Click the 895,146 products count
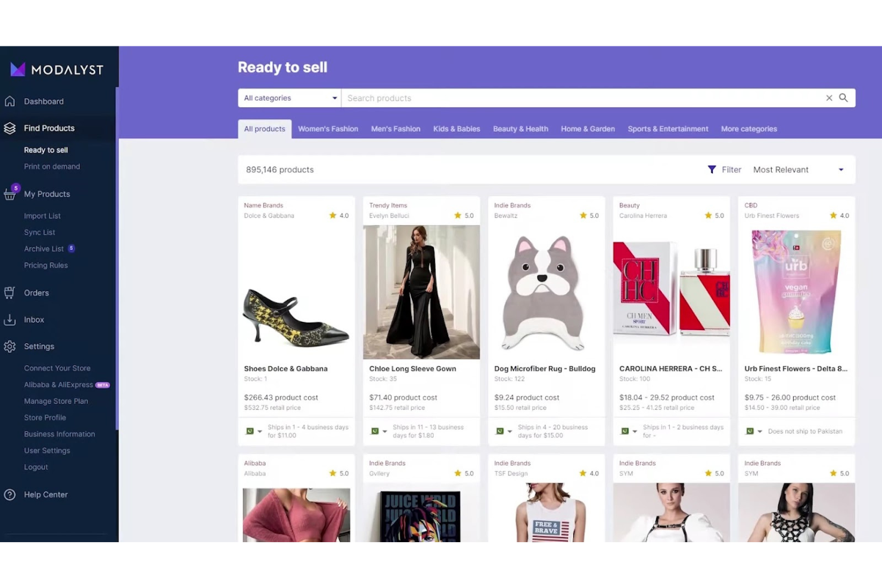 click(x=279, y=170)
